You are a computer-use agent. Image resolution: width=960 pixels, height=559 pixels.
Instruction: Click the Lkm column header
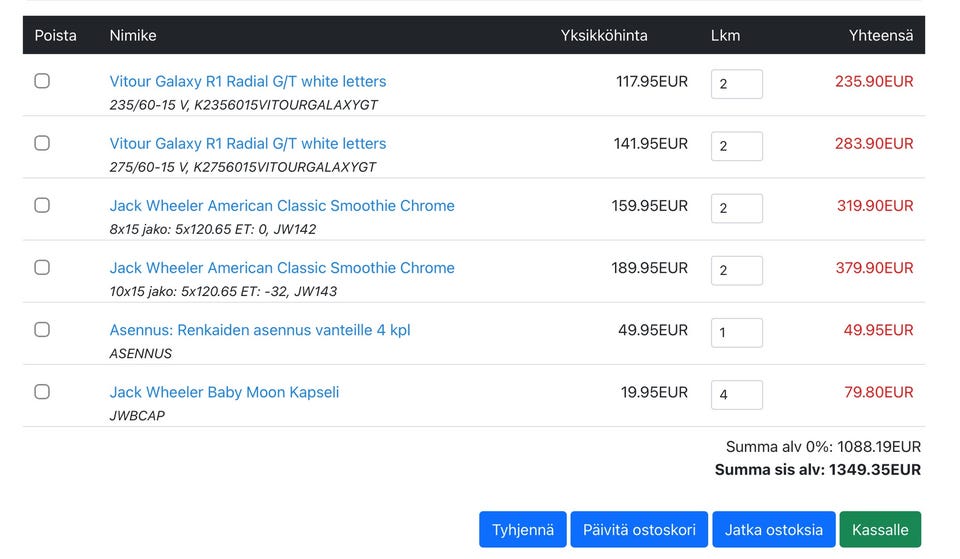[726, 36]
